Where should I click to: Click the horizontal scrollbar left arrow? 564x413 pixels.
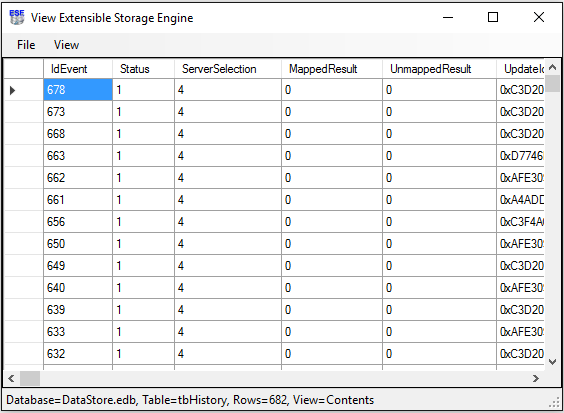tap(11, 378)
